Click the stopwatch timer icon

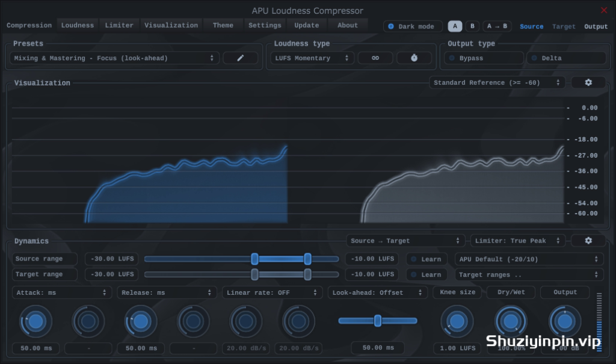414,58
